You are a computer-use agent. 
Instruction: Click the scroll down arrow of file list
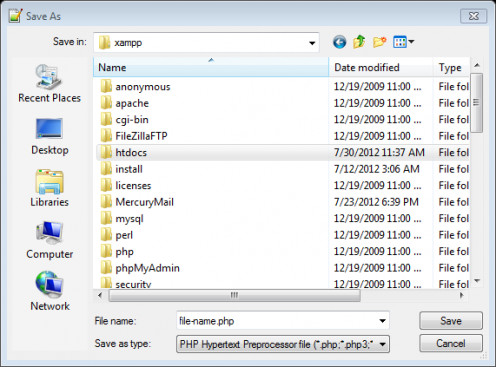[x=477, y=281]
